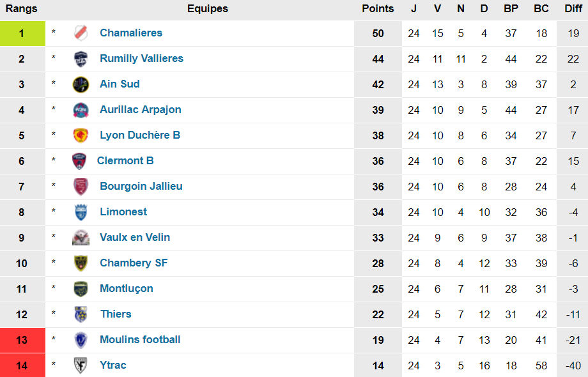Click the Rumilly Vallieres team crest
The image size is (588, 377).
tap(81, 59)
